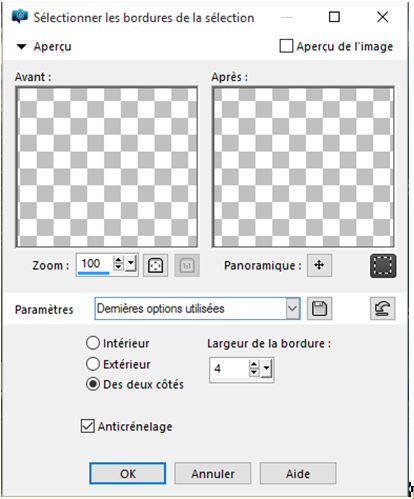The width and height of the screenshot is (414, 499).
Task: Select the Intérieur radio option
Action: click(x=93, y=343)
